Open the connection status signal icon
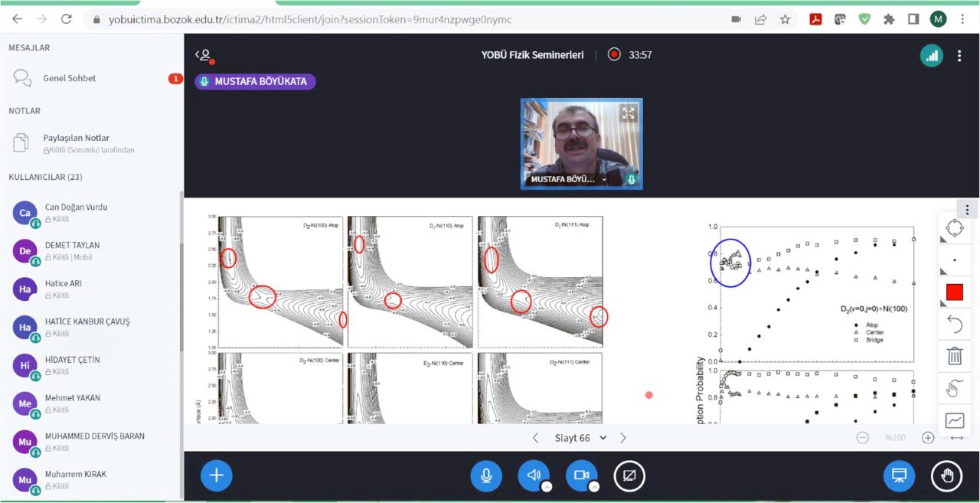This screenshot has height=503, width=980. click(931, 55)
